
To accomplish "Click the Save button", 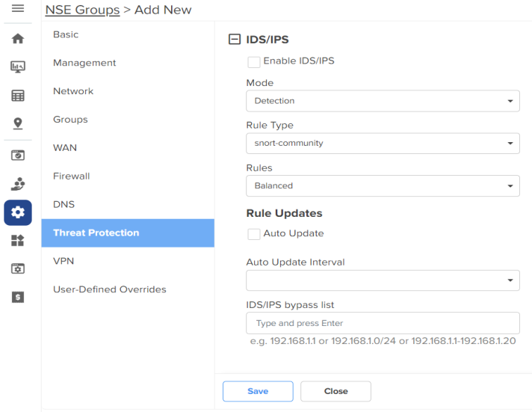I will click(x=258, y=391).
